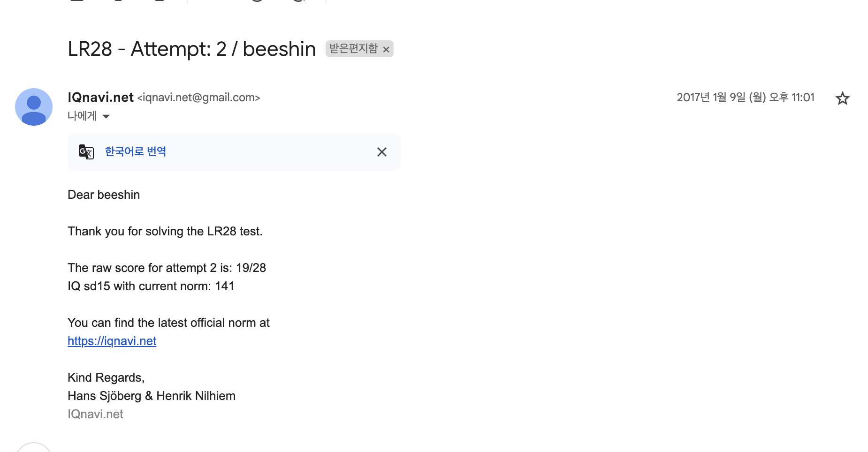This screenshot has height=452, width=868.
Task: Click the 나에게 recipient text
Action: (x=82, y=116)
